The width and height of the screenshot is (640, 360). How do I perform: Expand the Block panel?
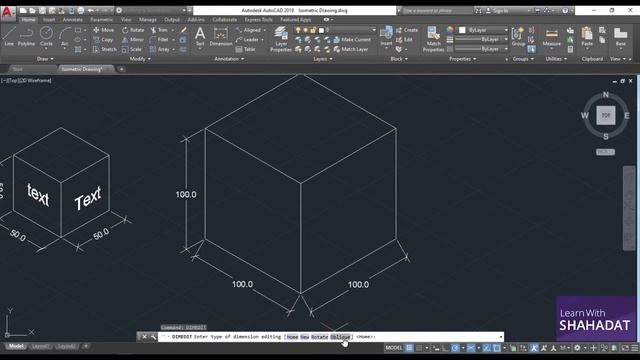coord(399,59)
